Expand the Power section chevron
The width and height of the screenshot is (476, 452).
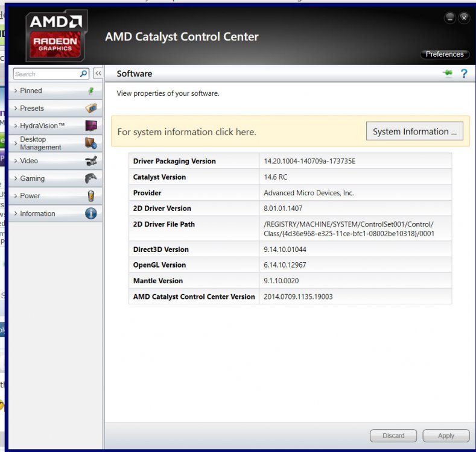(16, 196)
